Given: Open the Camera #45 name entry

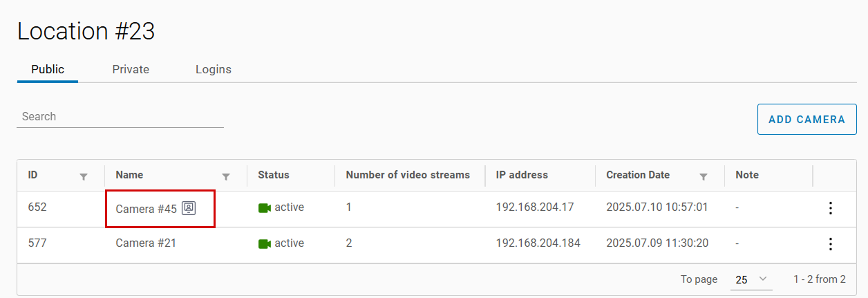Looking at the screenshot, I should (146, 208).
